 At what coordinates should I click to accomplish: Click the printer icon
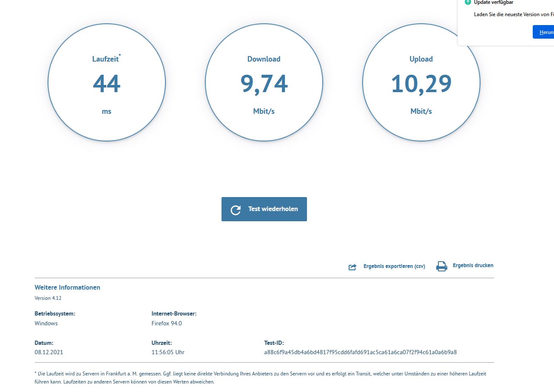tap(442, 266)
